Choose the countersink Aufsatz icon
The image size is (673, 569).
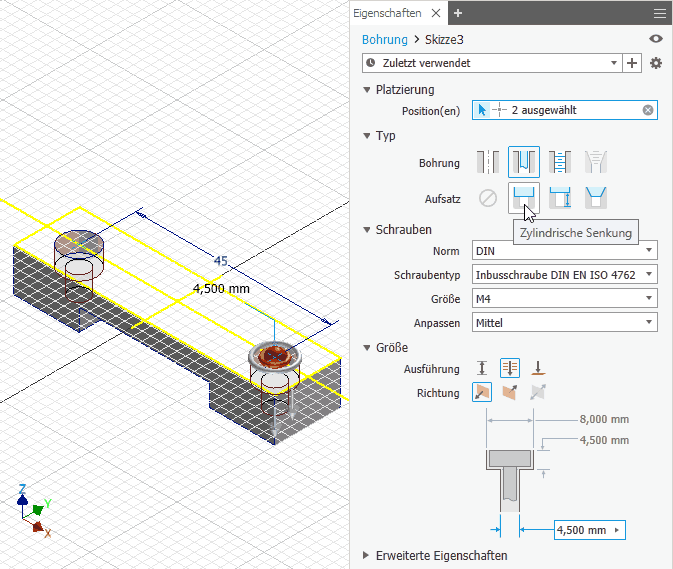pyautogui.click(x=597, y=197)
